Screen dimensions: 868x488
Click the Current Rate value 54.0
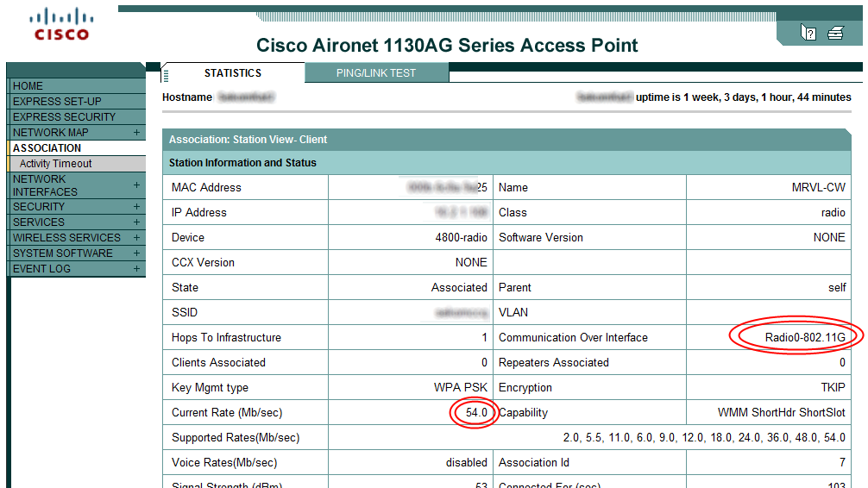(476, 413)
